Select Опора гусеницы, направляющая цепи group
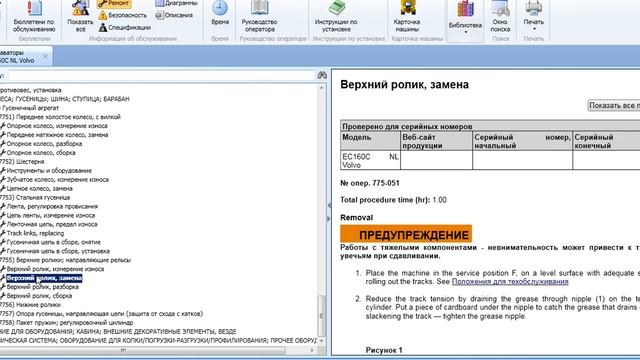This screenshot has width=640, height=360. point(101,314)
